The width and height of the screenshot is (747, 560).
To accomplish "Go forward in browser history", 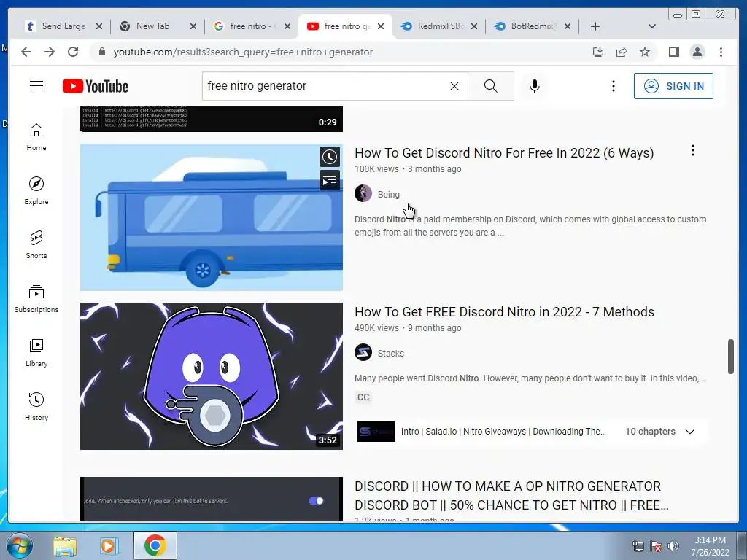I will pos(50,52).
